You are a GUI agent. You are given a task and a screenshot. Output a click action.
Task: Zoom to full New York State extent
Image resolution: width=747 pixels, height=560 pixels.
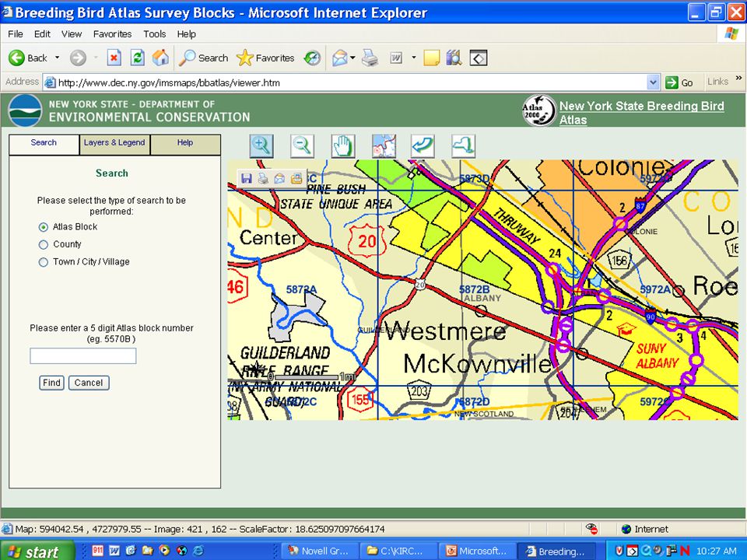(x=463, y=145)
